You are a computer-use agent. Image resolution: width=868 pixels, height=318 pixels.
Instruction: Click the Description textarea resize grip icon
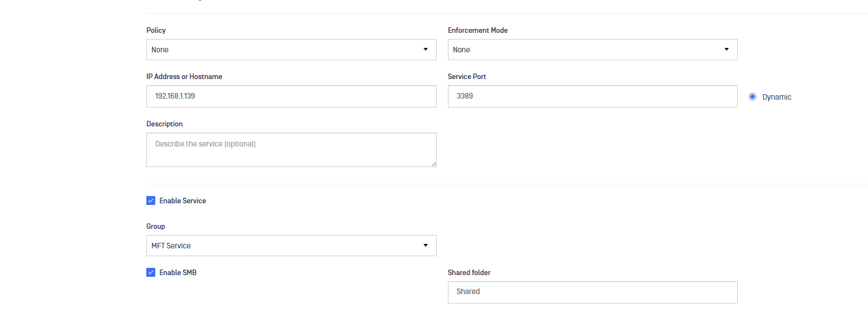(x=433, y=163)
